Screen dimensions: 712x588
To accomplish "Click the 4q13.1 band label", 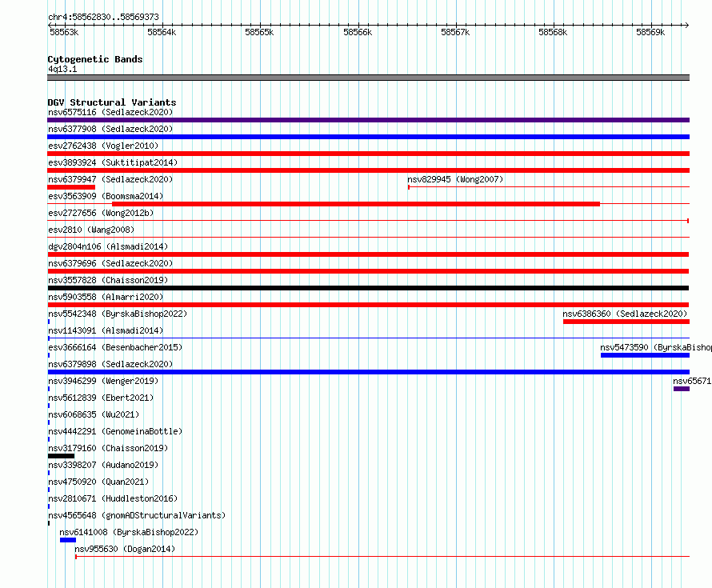I will point(62,69).
